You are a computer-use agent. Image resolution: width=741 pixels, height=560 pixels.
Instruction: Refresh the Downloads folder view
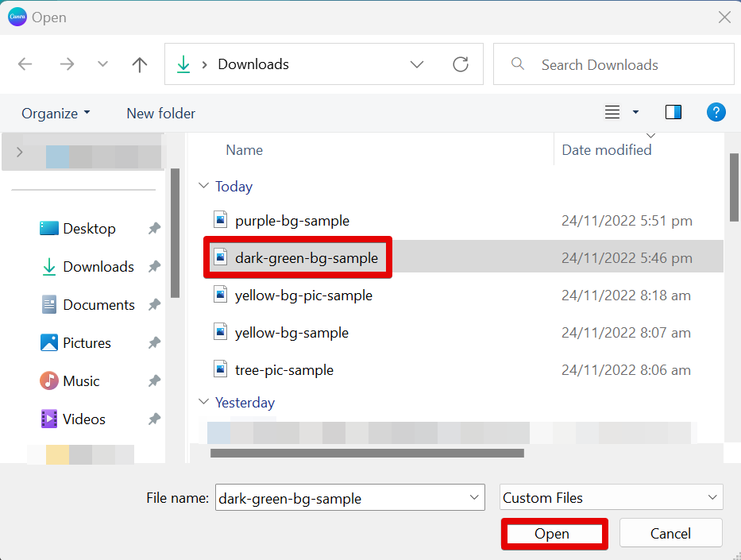(461, 64)
